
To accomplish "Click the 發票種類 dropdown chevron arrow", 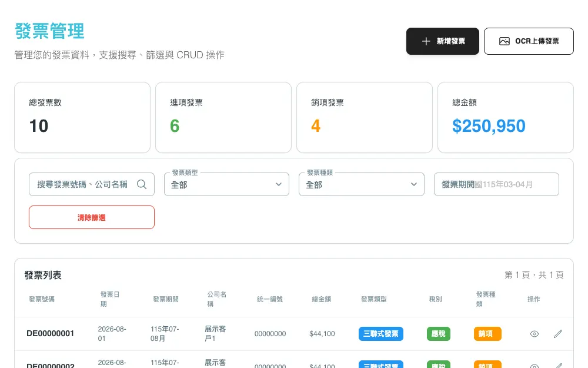I will click(x=413, y=184).
